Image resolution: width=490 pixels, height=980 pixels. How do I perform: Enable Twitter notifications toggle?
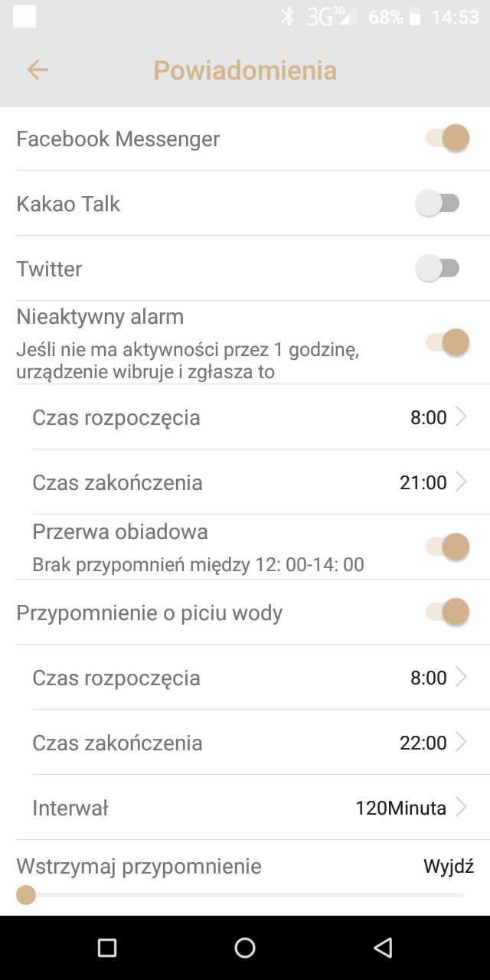[438, 269]
